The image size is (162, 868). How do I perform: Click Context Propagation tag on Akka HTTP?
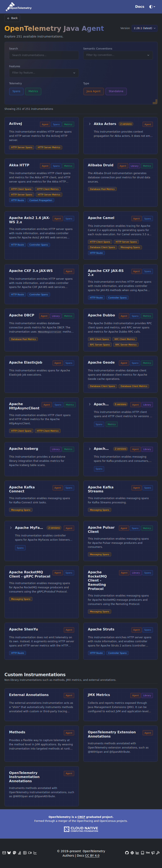click(41, 200)
